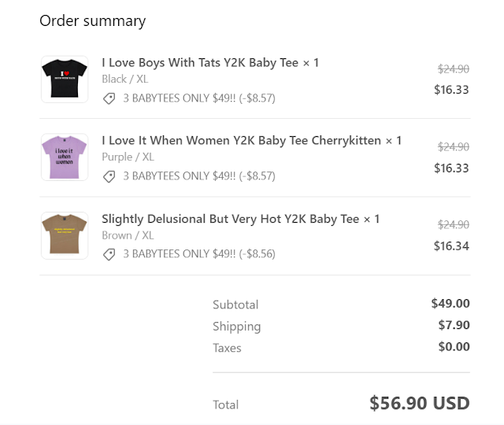Click the black baby tee thumbnail
Viewport: 504px width, 425px height.
pos(65,79)
